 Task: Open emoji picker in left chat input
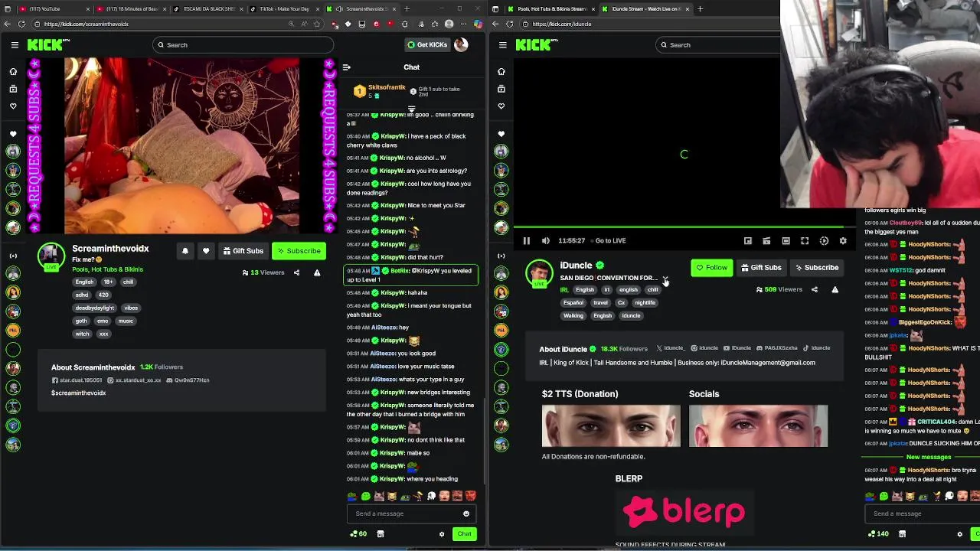pos(465,514)
